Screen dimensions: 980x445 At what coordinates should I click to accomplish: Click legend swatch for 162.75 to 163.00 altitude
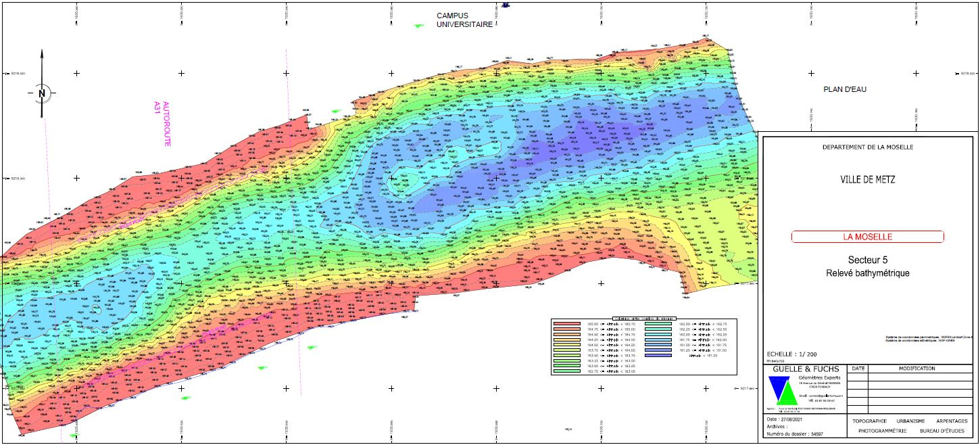[x=567, y=371]
